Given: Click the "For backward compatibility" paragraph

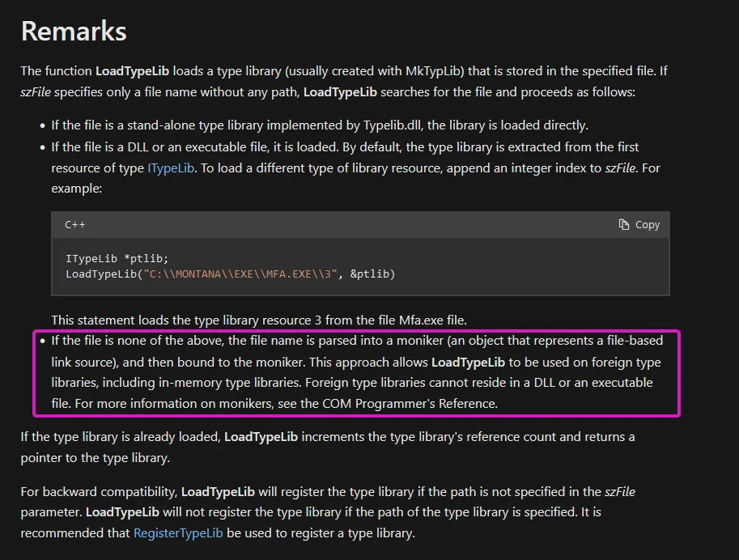Looking at the screenshot, I should (x=324, y=511).
